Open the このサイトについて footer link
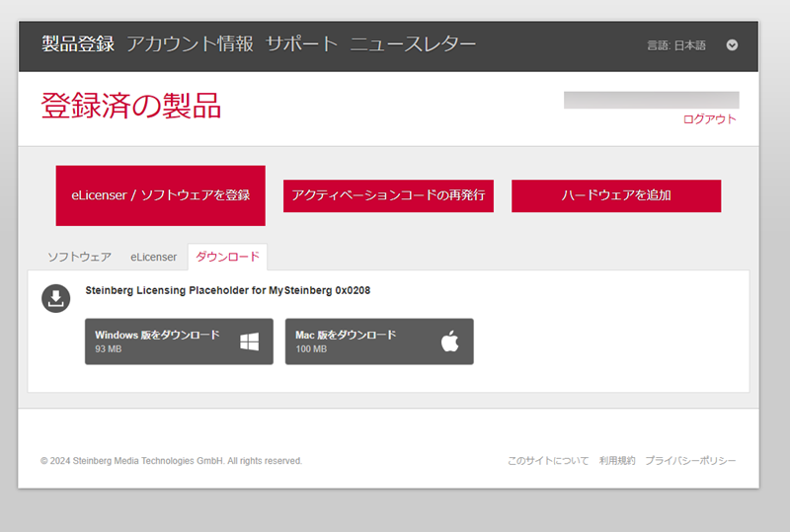This screenshot has width=790, height=532. click(x=548, y=461)
